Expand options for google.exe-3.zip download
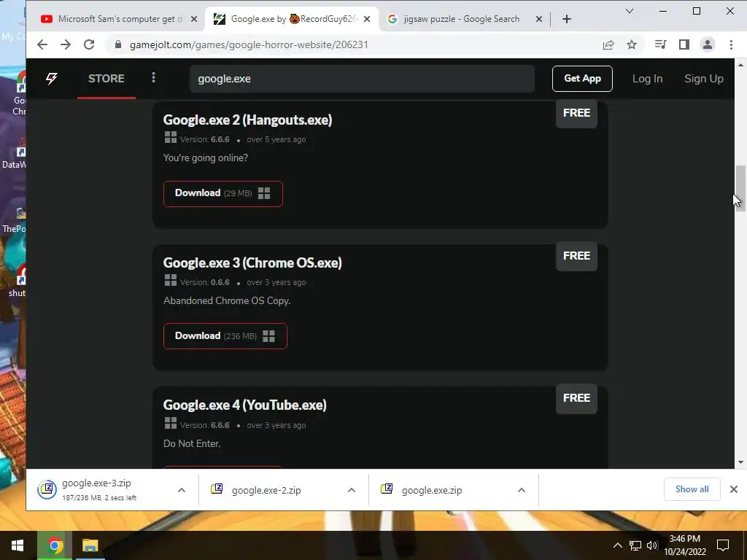The width and height of the screenshot is (747, 560). (182, 490)
